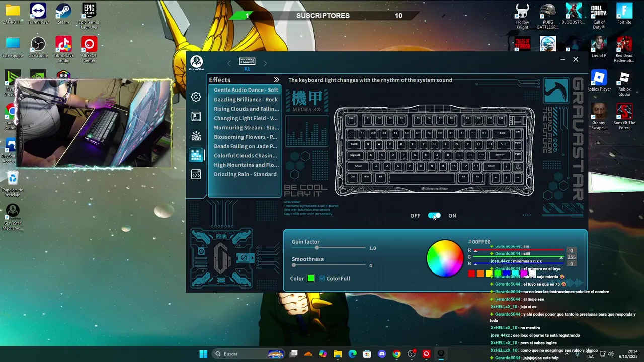Choose the red preset color swatch

pos(471,274)
